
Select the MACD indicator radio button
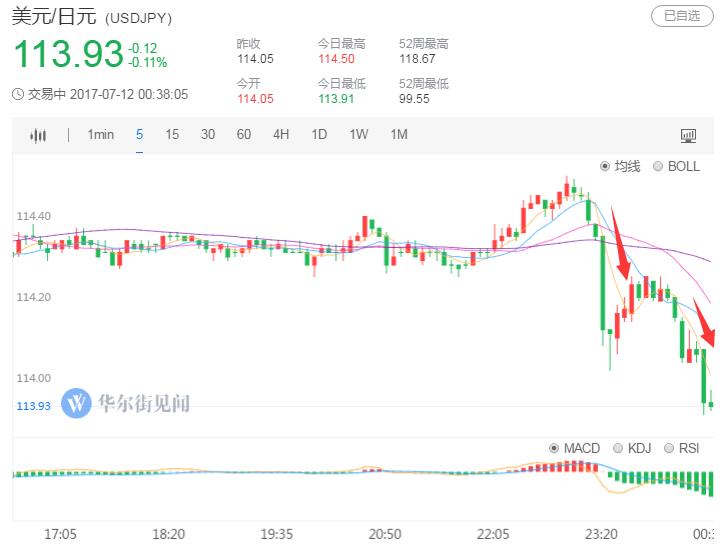click(554, 448)
